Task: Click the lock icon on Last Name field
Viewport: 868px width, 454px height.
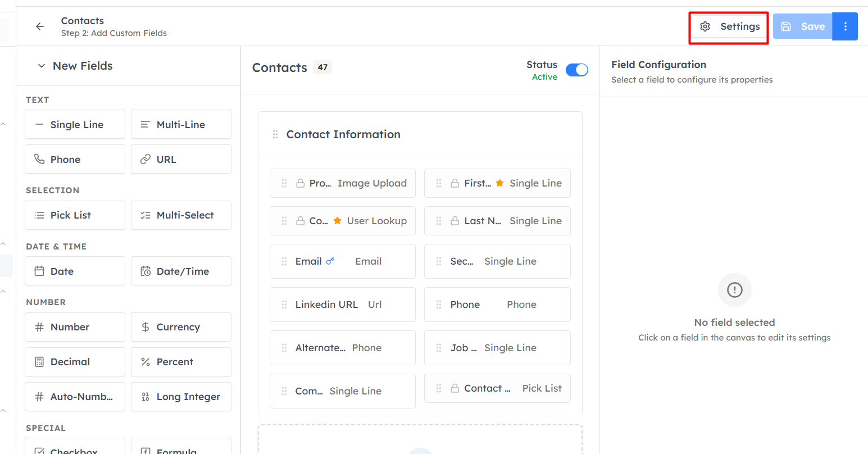Action: (455, 221)
